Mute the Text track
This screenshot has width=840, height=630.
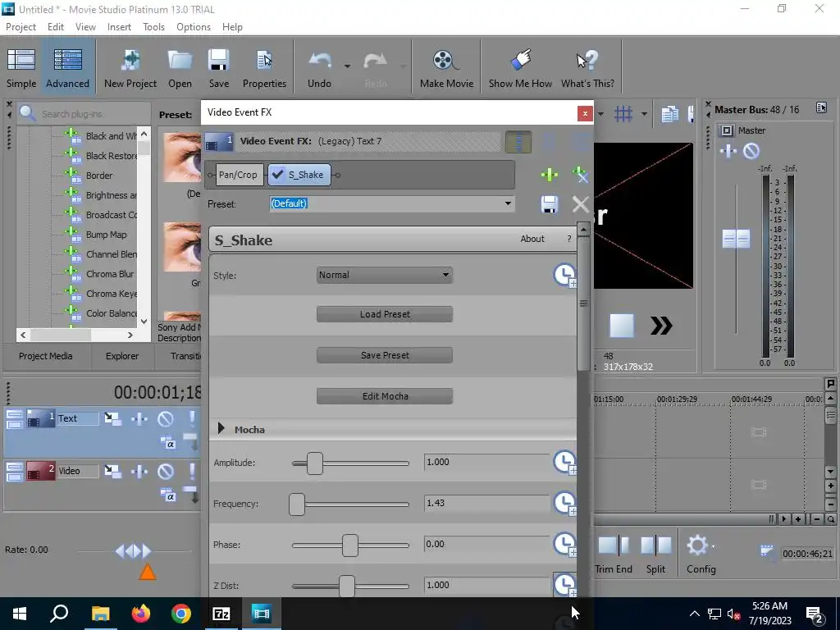[x=166, y=419]
